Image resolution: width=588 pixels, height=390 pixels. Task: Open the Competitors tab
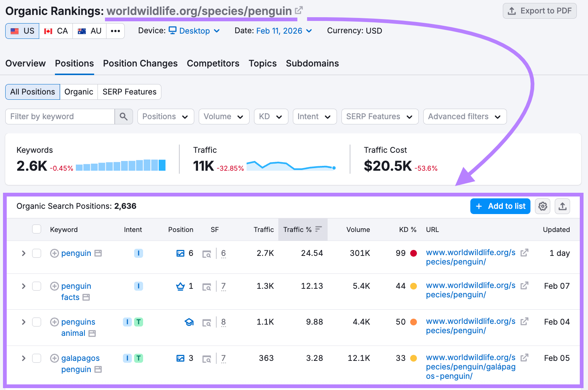click(x=213, y=64)
